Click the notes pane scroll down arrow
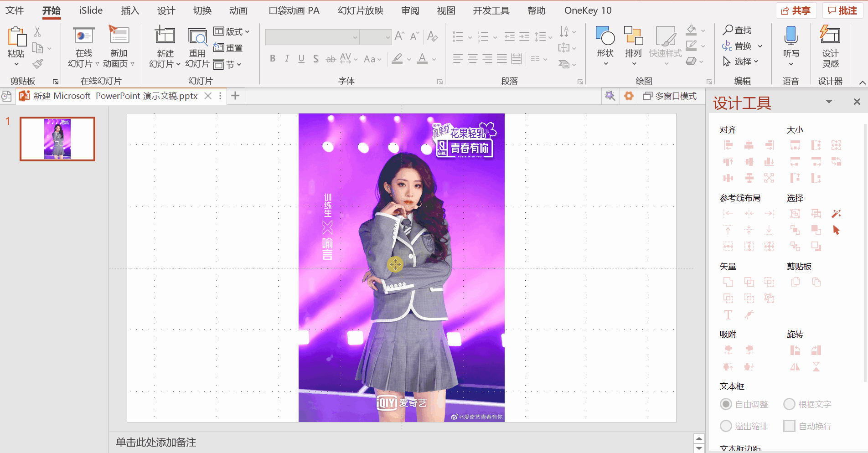The height and width of the screenshot is (453, 868). point(699,448)
